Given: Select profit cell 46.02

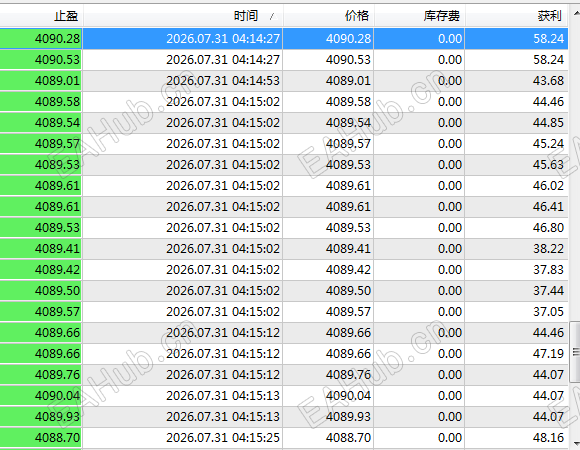Looking at the screenshot, I should [x=516, y=186].
